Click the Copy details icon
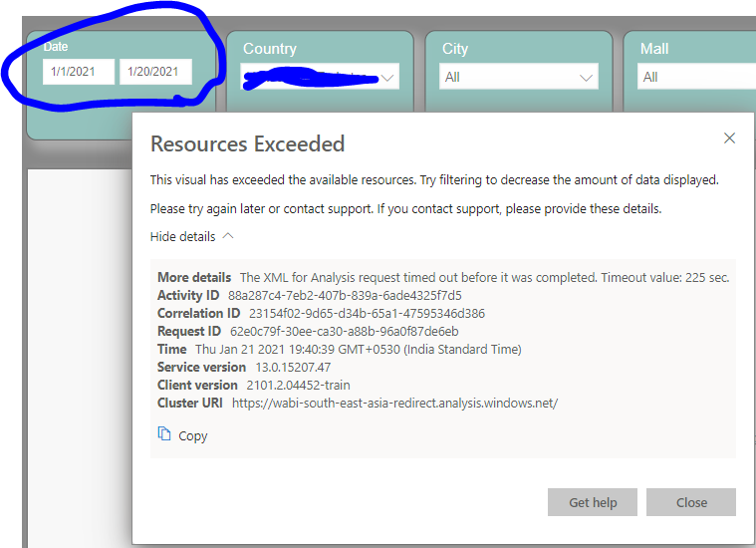Viewport: 756px width, 548px height. pos(164,433)
